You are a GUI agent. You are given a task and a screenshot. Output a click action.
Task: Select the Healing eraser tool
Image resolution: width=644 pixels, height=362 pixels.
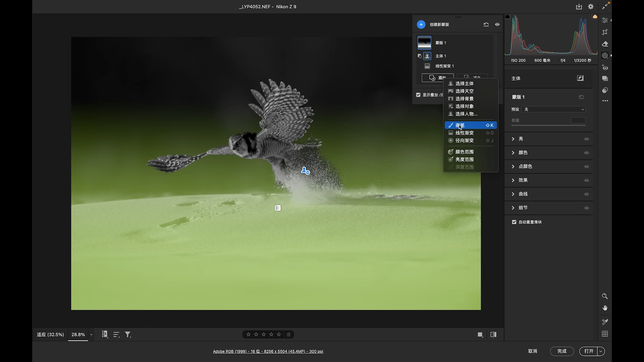(x=605, y=44)
